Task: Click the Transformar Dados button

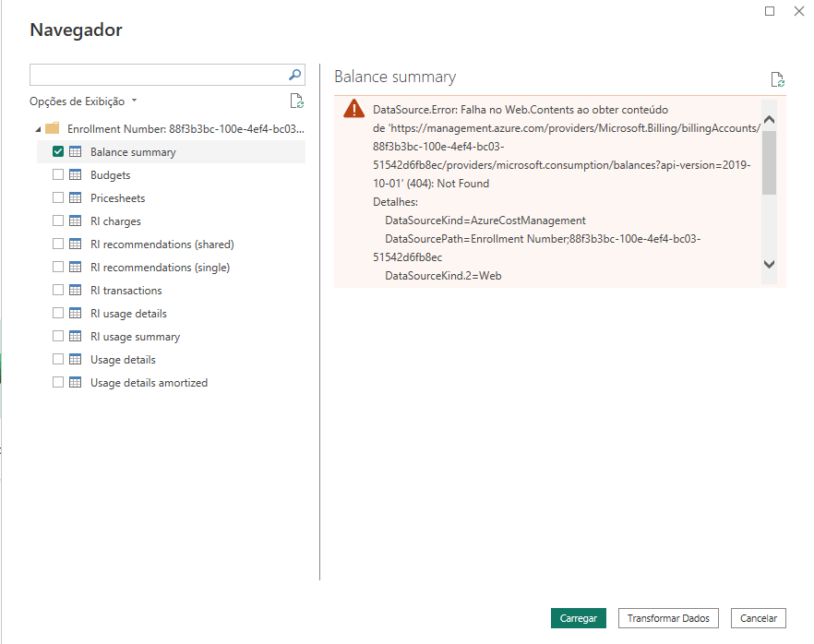Action: [x=668, y=618]
